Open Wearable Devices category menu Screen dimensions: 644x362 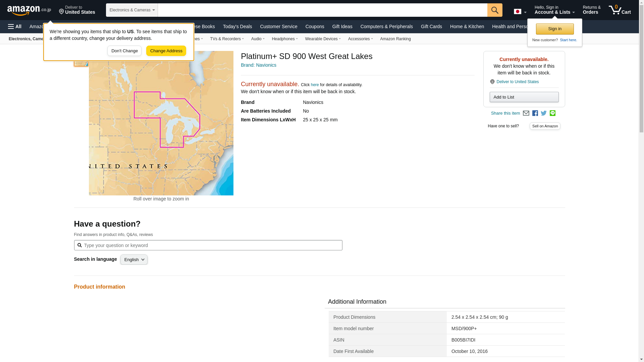pos(323,39)
